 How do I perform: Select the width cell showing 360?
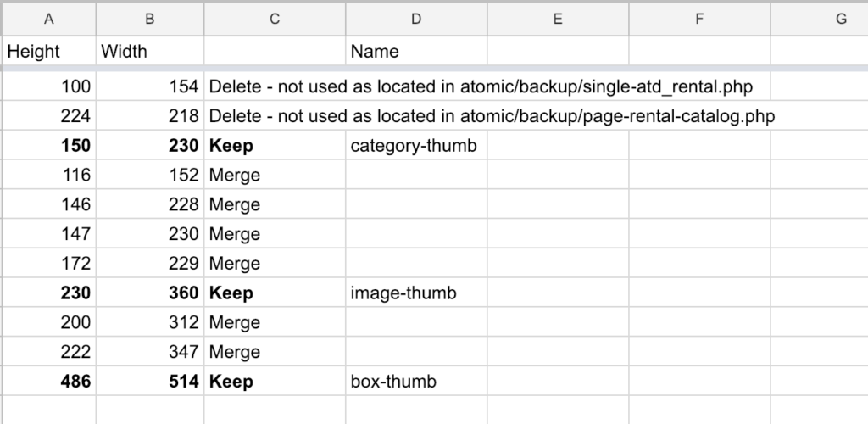coord(149,293)
